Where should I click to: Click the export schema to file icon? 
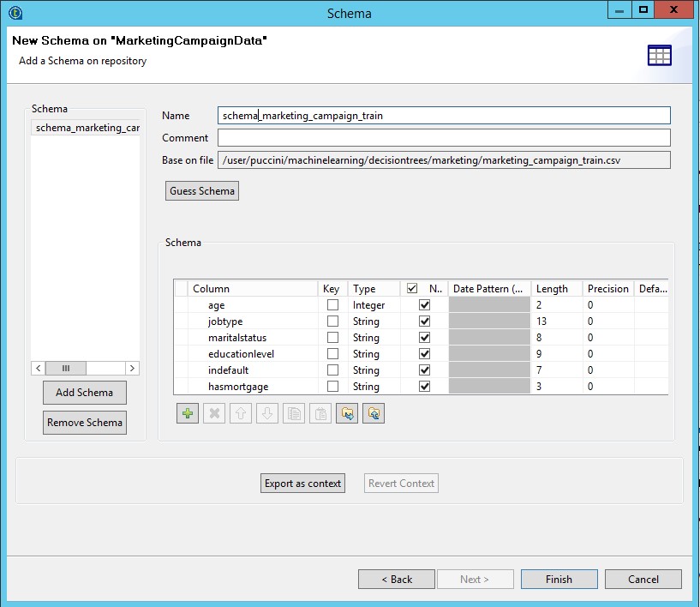[374, 414]
